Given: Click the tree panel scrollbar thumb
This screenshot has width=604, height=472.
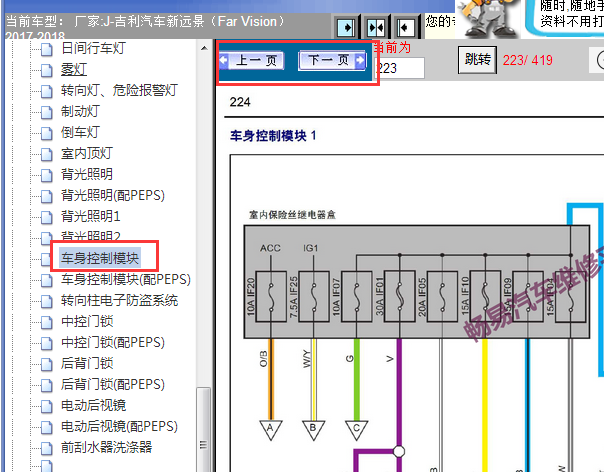Looking at the screenshot, I should coord(204,429).
